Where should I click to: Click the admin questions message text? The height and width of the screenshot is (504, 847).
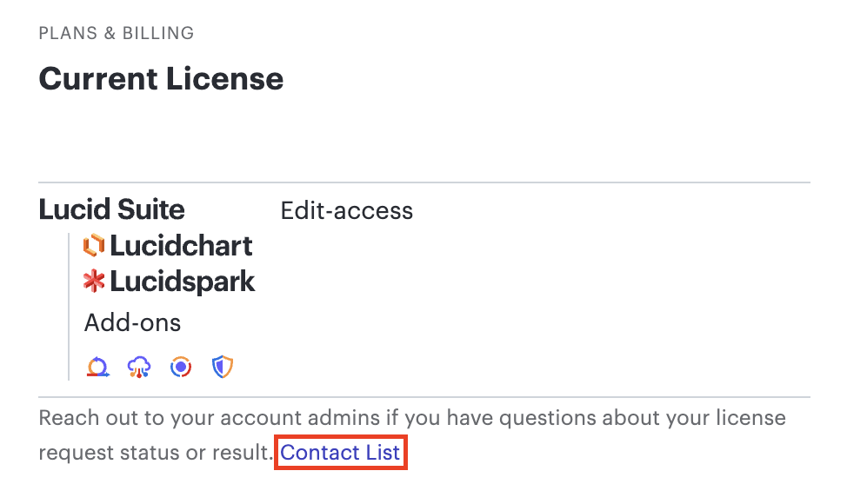tap(410, 418)
